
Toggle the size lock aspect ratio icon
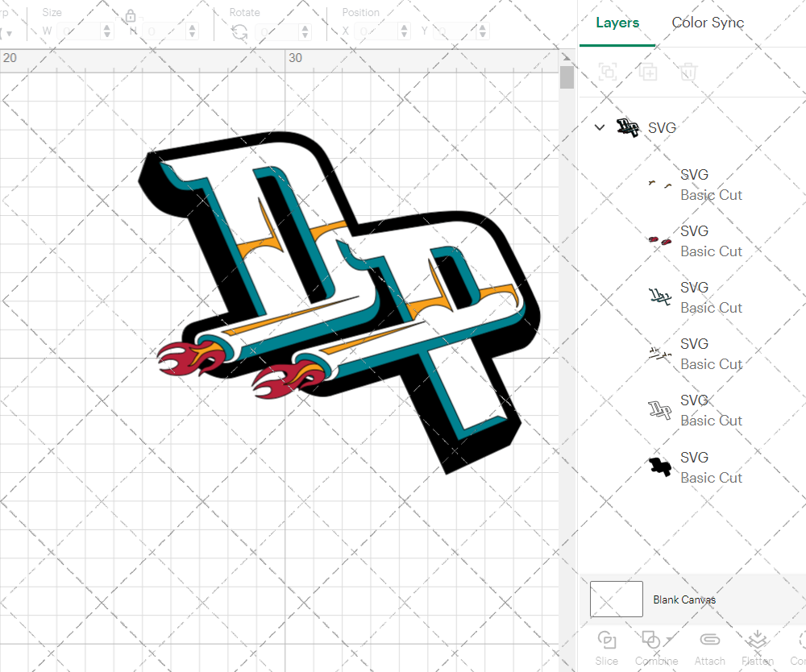pos(131,16)
